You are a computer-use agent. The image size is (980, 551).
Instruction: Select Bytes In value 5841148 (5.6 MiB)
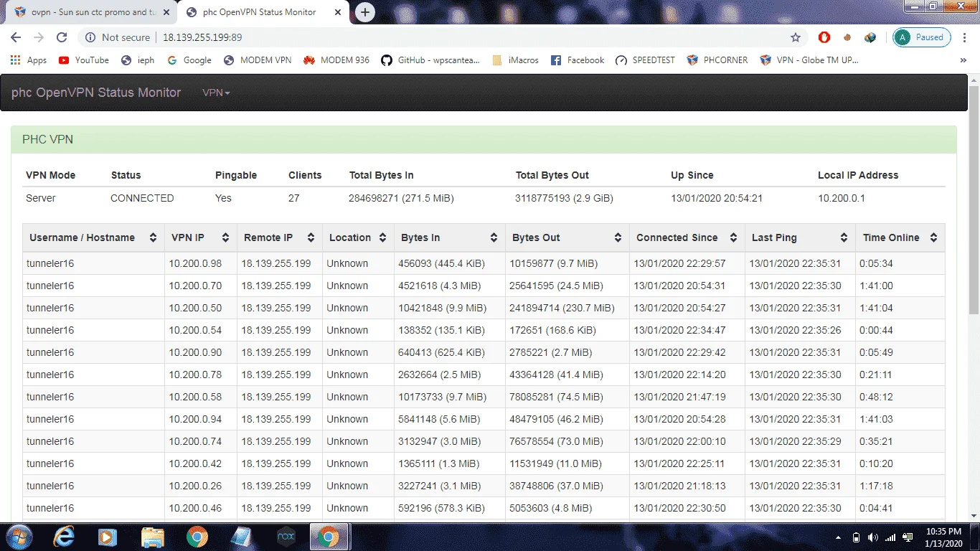(x=439, y=419)
